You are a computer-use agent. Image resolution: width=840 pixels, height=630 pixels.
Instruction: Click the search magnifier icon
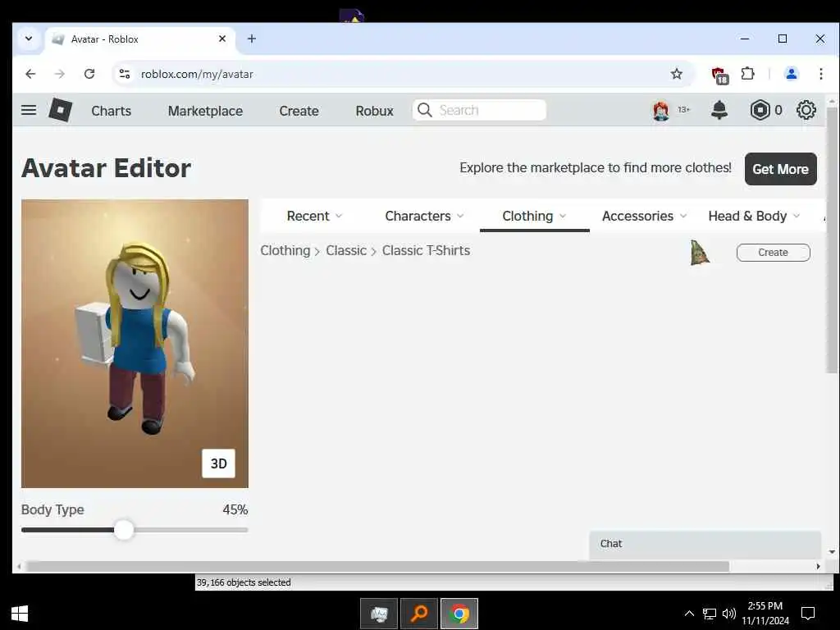[424, 111]
